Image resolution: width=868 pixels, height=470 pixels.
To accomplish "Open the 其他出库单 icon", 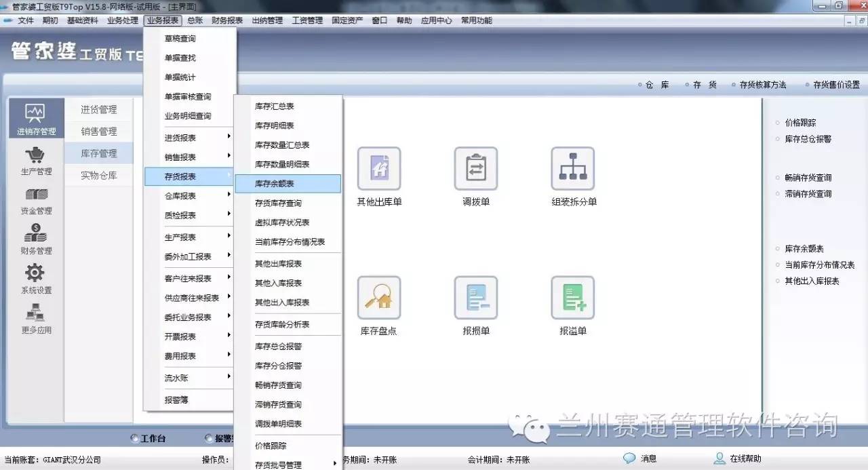I will 379,169.
